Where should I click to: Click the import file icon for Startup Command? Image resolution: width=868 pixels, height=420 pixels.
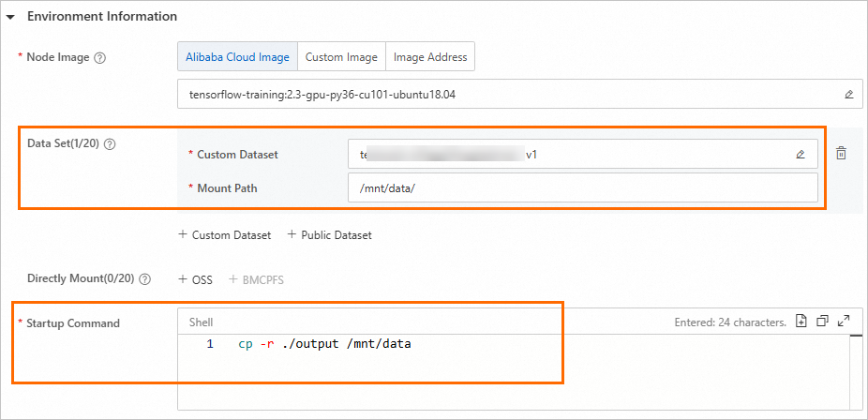pos(801,321)
